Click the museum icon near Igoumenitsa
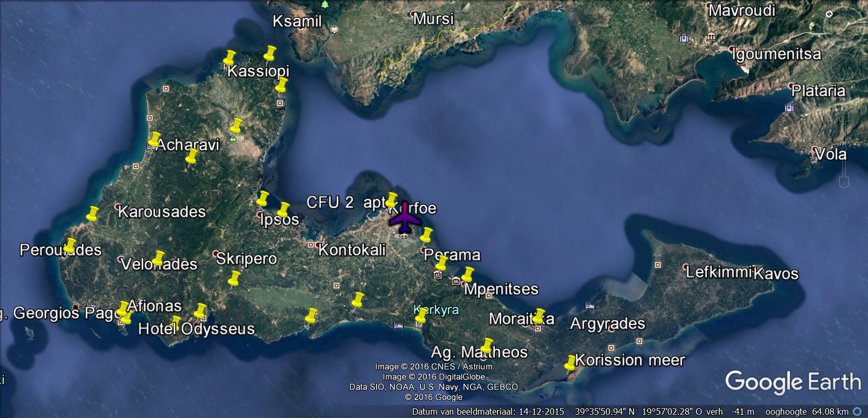The width and height of the screenshot is (868, 418). 711,37
